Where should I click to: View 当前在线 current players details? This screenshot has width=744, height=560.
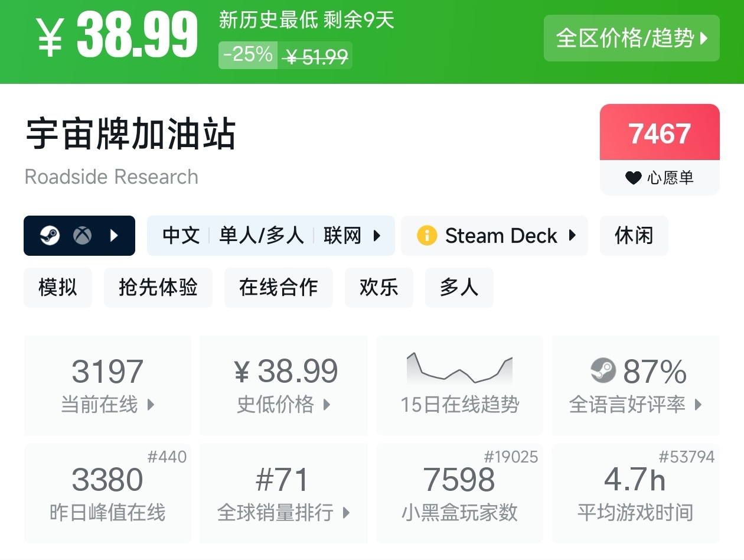coord(107,385)
